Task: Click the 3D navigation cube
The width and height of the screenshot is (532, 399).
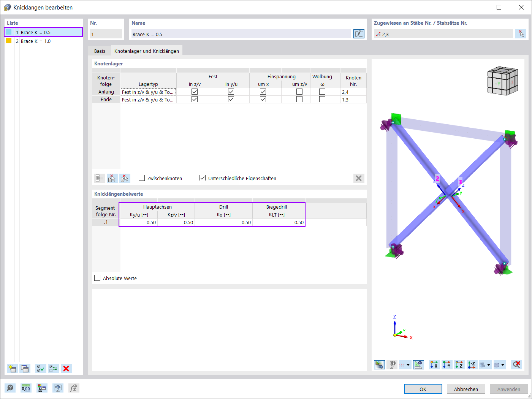Action: tap(503, 81)
